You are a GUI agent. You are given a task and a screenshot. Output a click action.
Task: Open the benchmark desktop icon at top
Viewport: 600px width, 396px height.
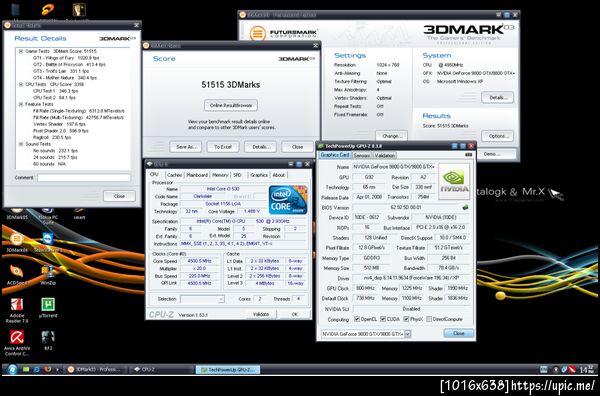pyautogui.click(x=79, y=10)
